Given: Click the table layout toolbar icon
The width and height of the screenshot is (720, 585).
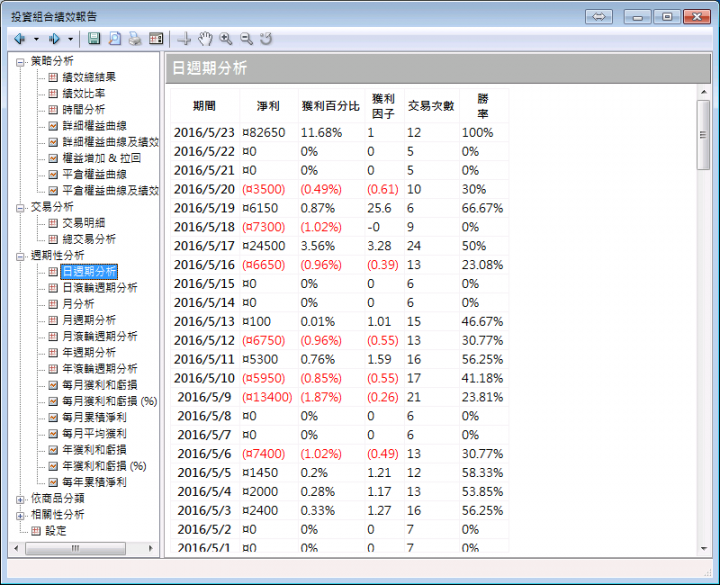Looking at the screenshot, I should coord(156,39).
